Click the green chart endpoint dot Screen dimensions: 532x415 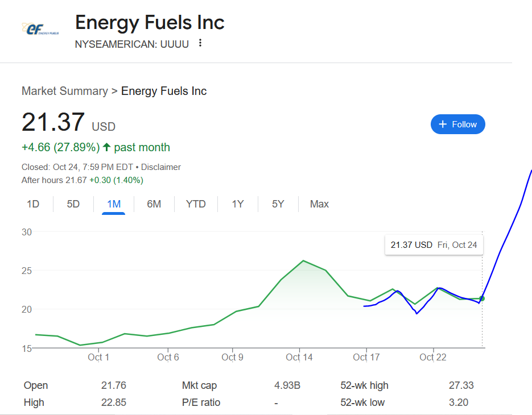click(482, 298)
